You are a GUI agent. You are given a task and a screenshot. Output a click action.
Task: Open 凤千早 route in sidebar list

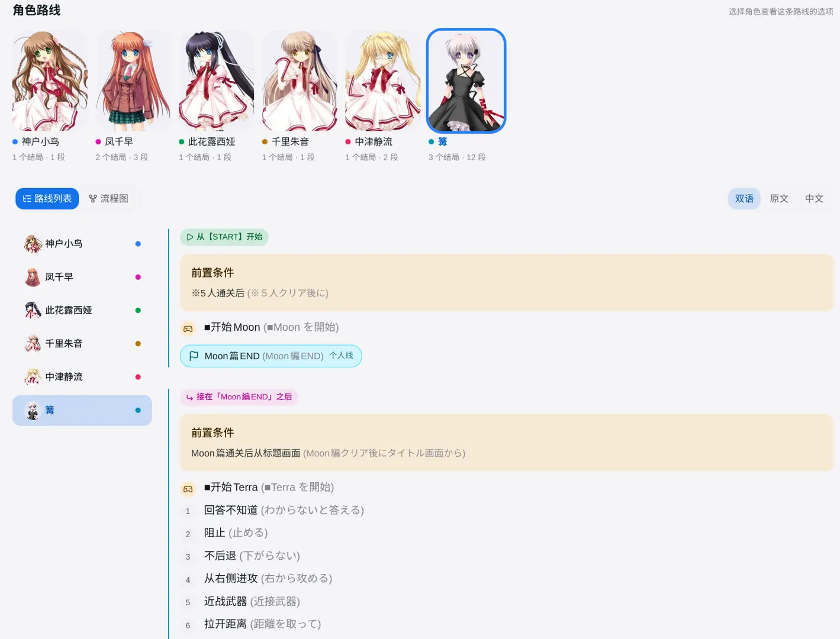[x=82, y=277]
